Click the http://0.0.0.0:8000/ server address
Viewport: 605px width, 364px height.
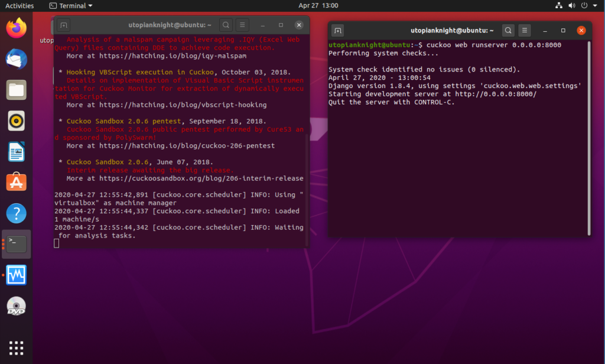[x=496, y=94]
